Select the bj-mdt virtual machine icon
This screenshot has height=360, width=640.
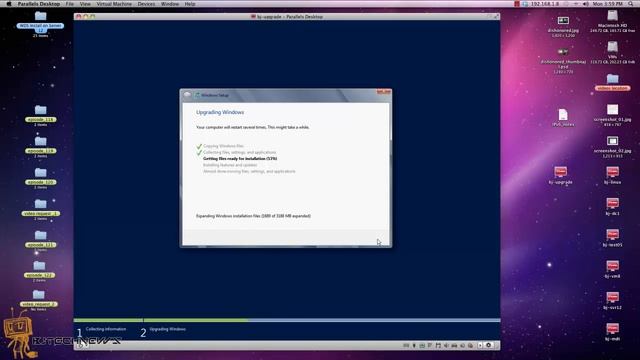pyautogui.click(x=612, y=332)
